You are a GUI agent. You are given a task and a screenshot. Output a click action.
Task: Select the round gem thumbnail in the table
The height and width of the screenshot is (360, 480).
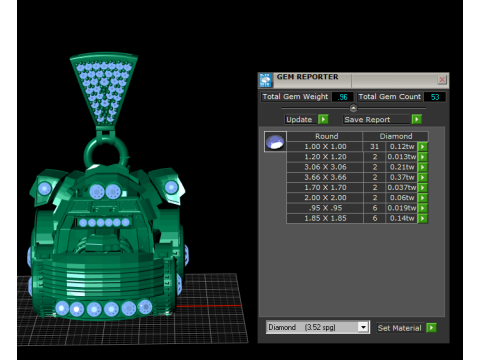tap(275, 142)
